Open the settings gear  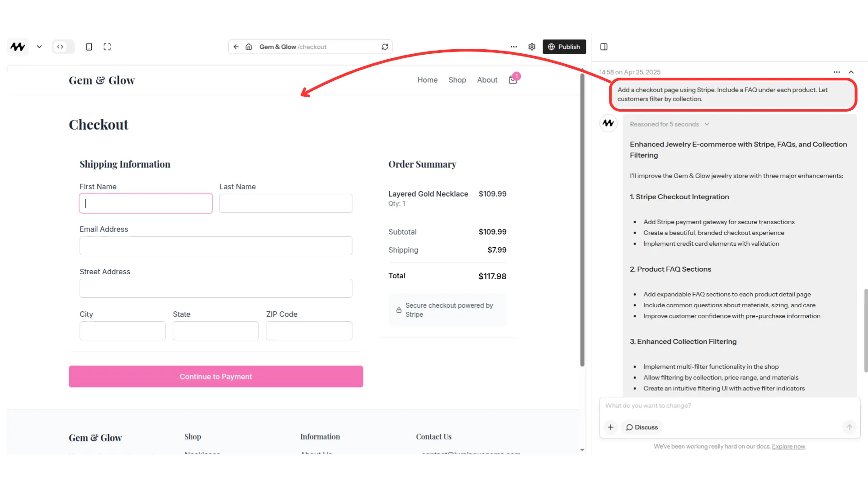pos(532,47)
